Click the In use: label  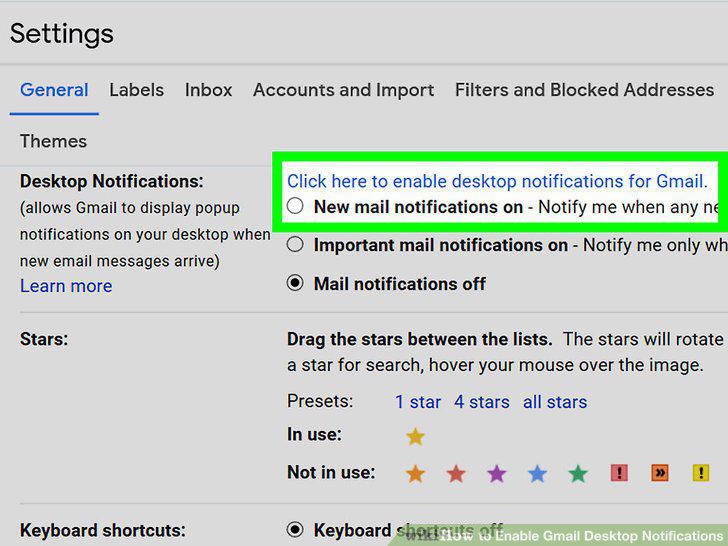[314, 435]
